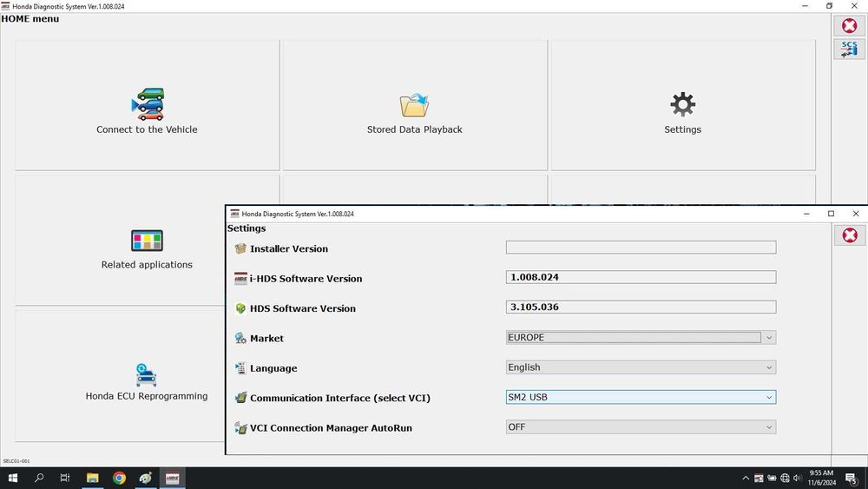The width and height of the screenshot is (868, 489).
Task: Open File Explorer from taskbar
Action: point(93,478)
